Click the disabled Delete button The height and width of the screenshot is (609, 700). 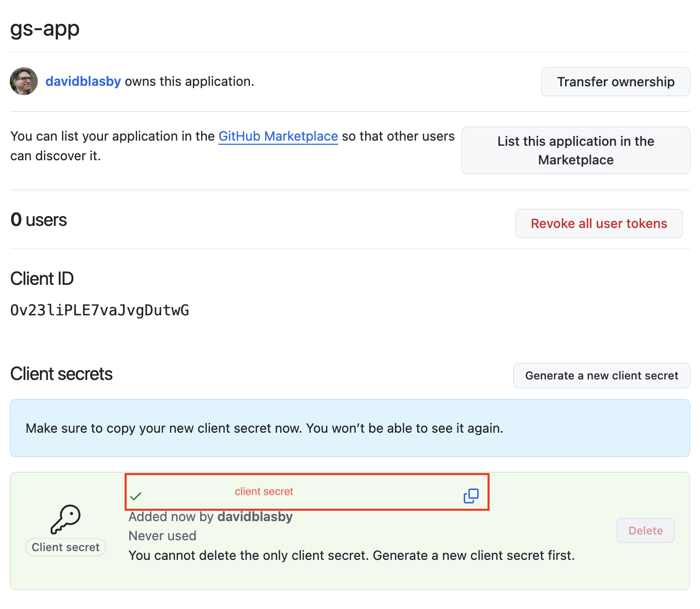click(x=645, y=530)
